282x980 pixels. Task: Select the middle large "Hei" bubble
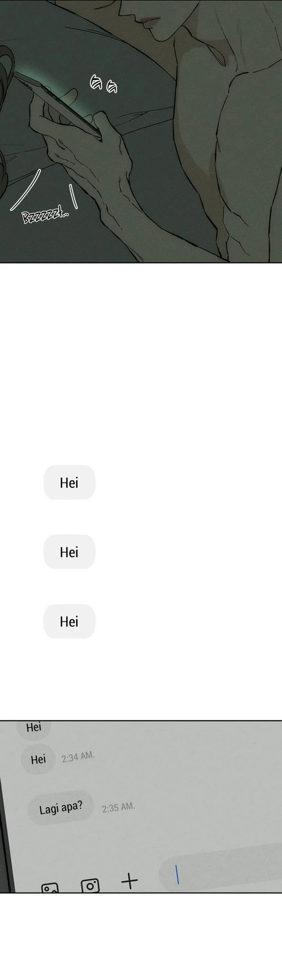69,552
